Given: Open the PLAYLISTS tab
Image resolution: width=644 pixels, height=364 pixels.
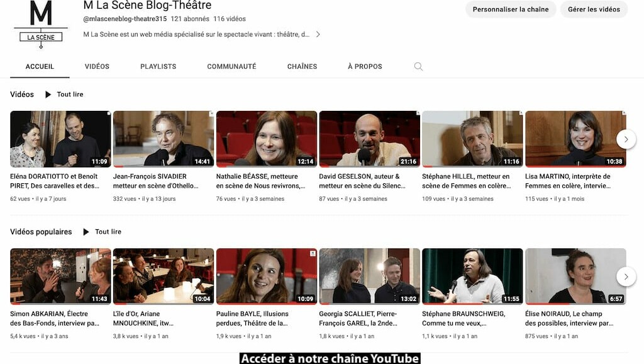Looking at the screenshot, I should point(158,67).
